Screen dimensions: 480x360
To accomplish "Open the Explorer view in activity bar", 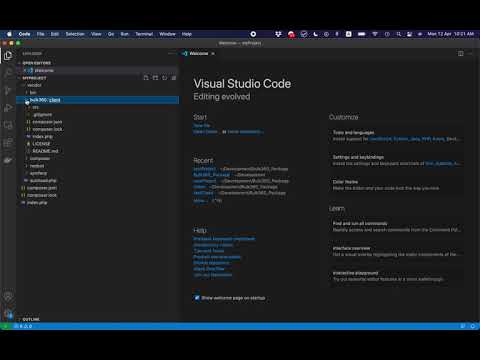I will click(8, 55).
